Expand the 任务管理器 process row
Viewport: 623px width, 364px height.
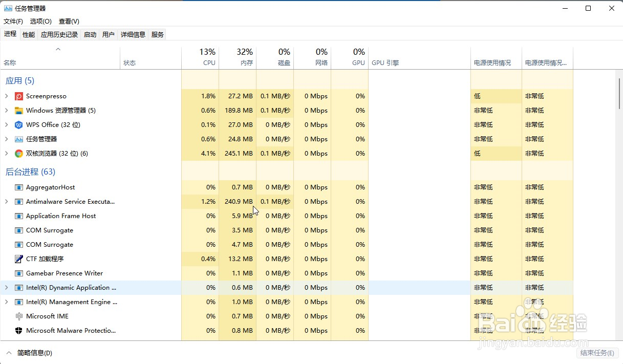pos(6,139)
